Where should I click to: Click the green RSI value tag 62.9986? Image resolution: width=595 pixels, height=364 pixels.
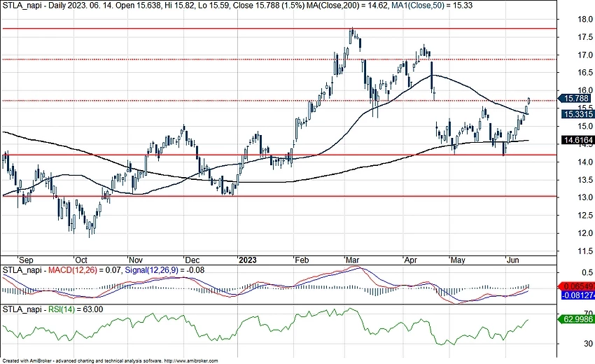577,320
